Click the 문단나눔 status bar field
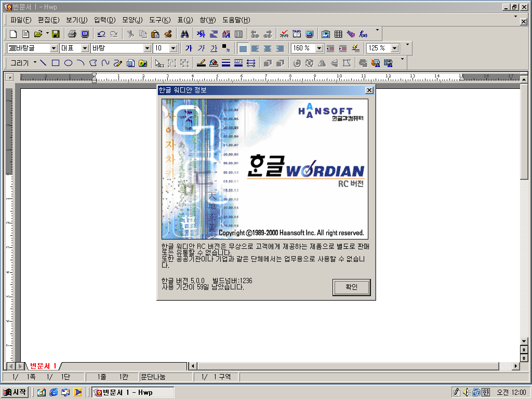Image resolution: width=532 pixels, height=399 pixels. [x=165, y=377]
